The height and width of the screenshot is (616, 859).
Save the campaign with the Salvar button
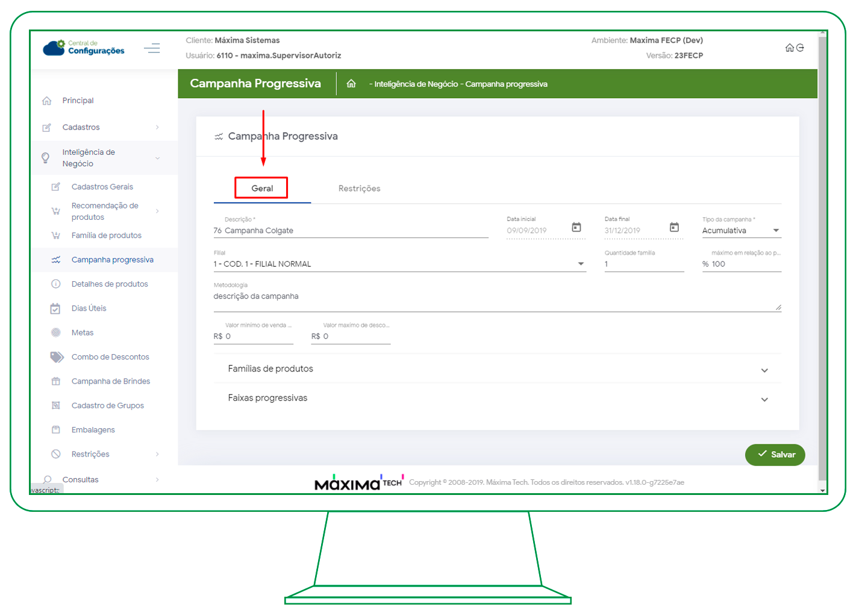point(775,455)
